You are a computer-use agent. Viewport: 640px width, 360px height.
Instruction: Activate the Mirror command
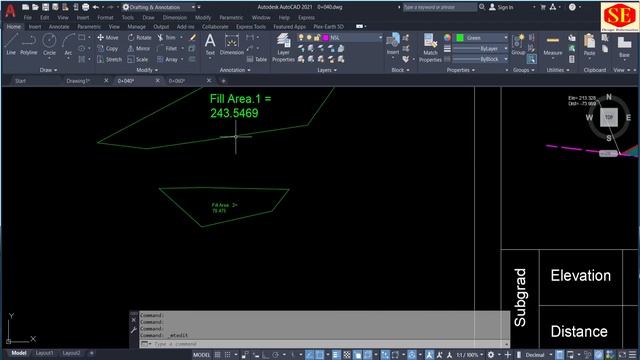point(139,48)
